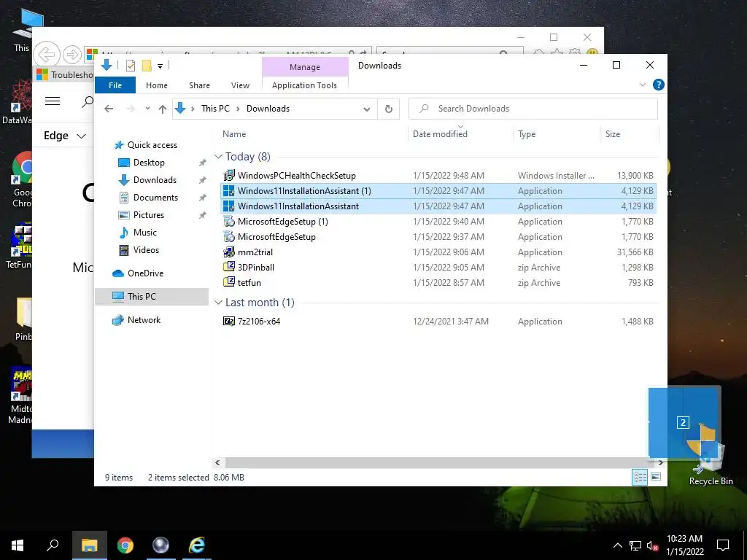747x560 pixels.
Task: Click the Explorer Help question mark icon
Action: pyautogui.click(x=659, y=85)
